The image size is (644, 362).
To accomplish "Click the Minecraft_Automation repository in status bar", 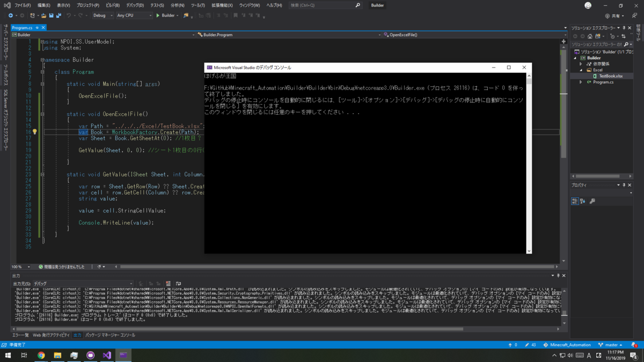I will coord(567,345).
